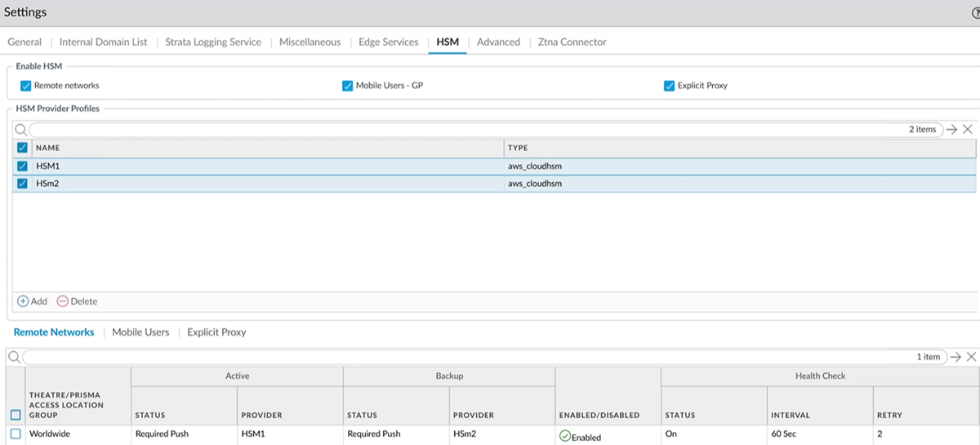The width and height of the screenshot is (980, 445).
Task: Switch to the Mobile Users sub-tab
Action: [140, 332]
